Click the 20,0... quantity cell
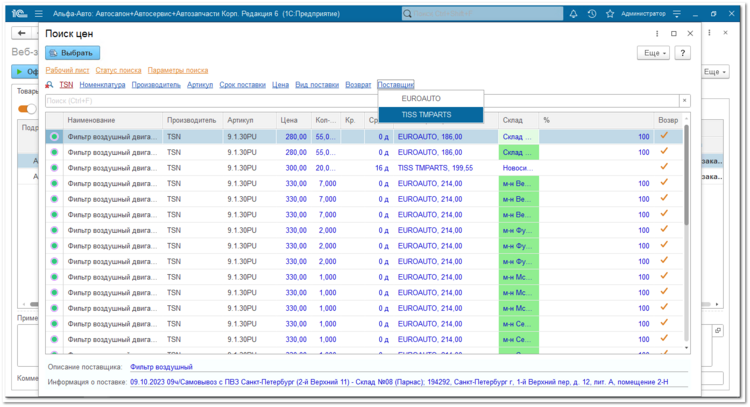The height and width of the screenshot is (407, 750). point(326,168)
